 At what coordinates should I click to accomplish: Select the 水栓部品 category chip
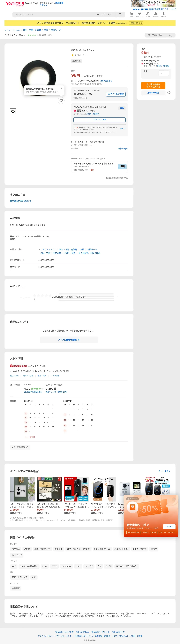tap(16, 549)
